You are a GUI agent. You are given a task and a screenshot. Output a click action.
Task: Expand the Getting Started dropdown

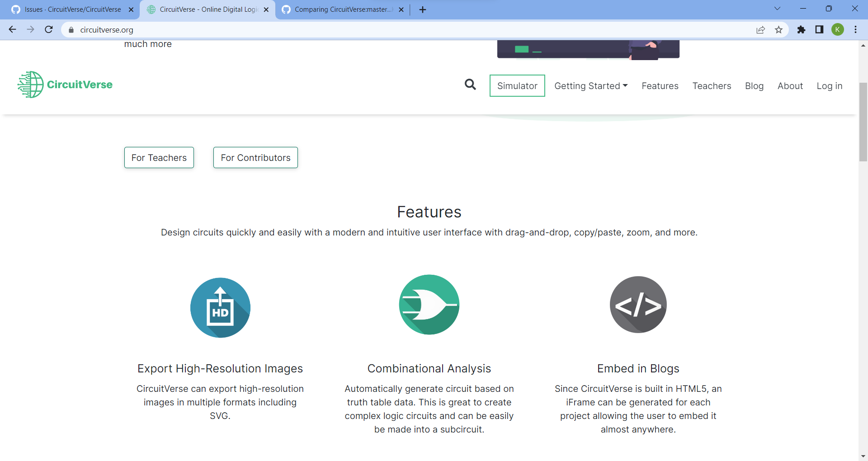(x=591, y=86)
